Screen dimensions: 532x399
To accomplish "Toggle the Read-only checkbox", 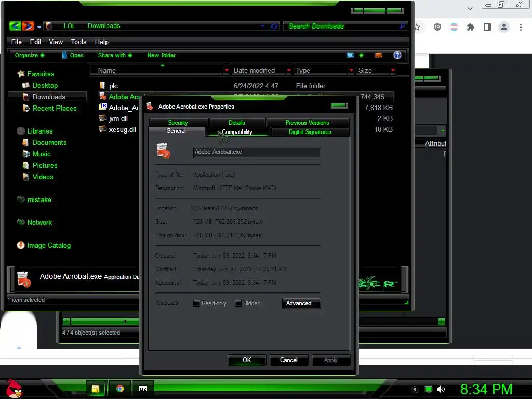I will point(196,303).
